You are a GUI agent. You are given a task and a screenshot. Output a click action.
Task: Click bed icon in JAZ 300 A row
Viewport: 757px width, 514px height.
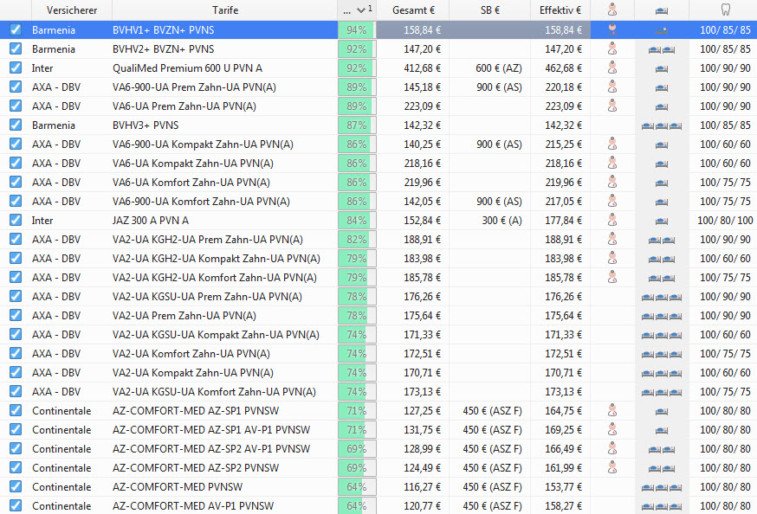tap(661, 221)
